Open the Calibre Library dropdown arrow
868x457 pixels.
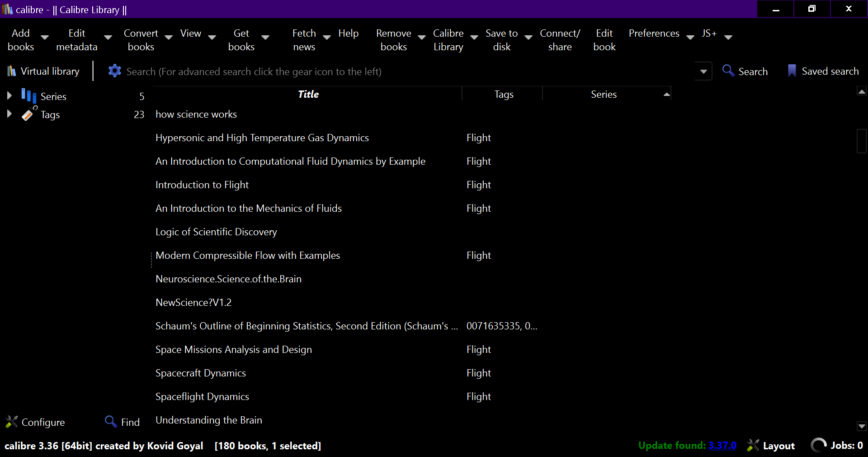474,38
